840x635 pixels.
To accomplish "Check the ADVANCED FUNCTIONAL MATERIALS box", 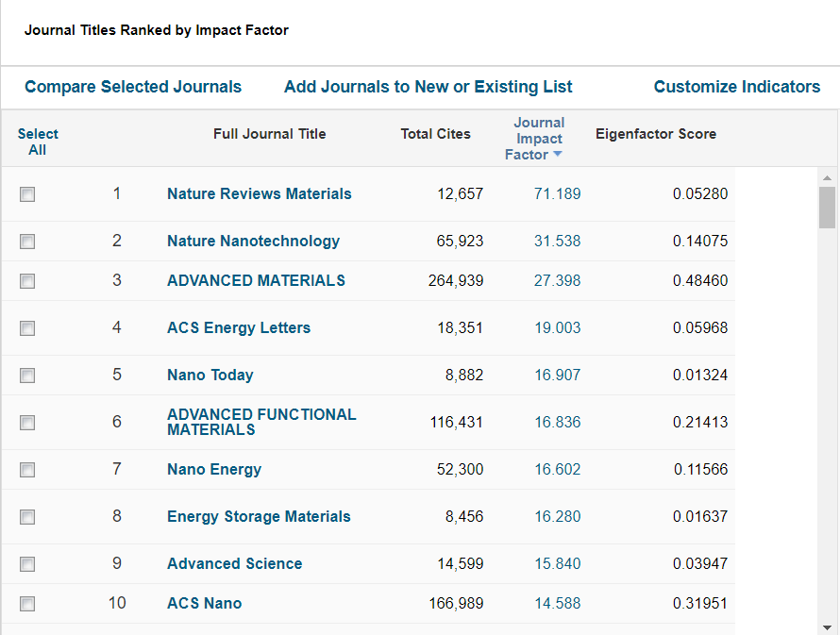I will [x=27, y=423].
